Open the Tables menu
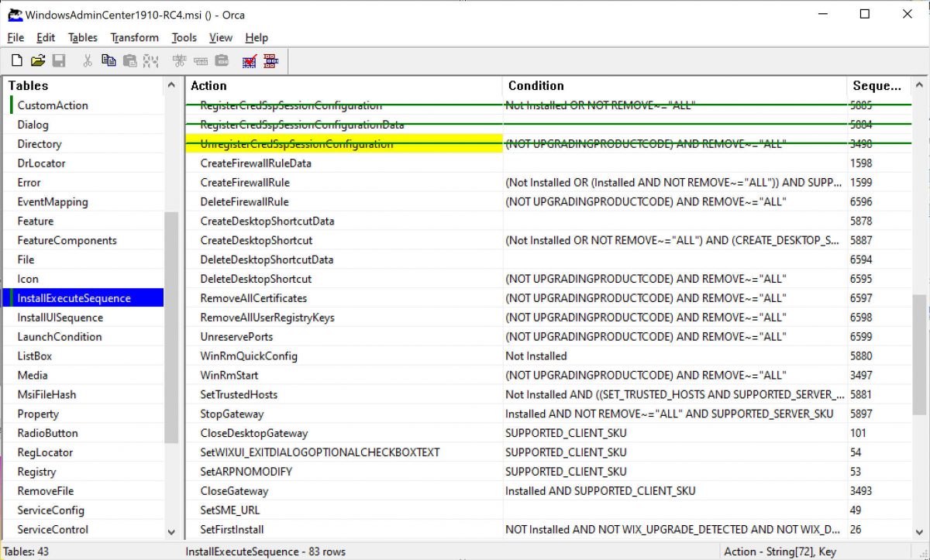Viewport: 930px width, 560px height. pos(82,37)
